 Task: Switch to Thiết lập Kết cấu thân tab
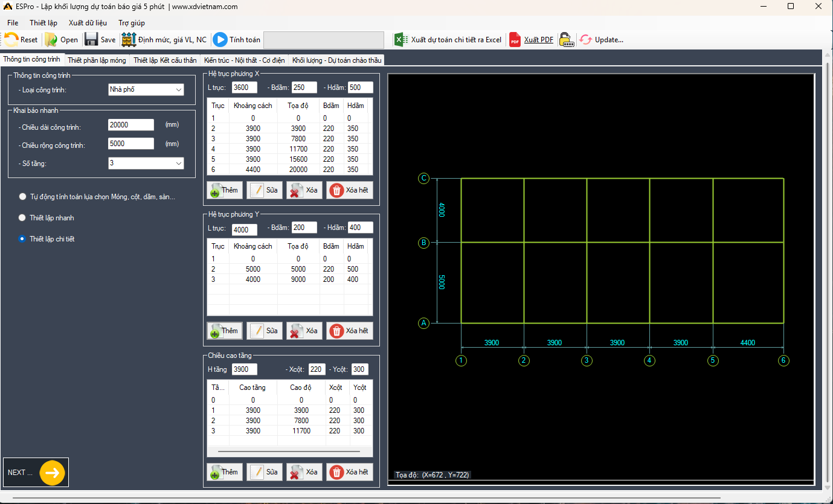tap(165, 60)
